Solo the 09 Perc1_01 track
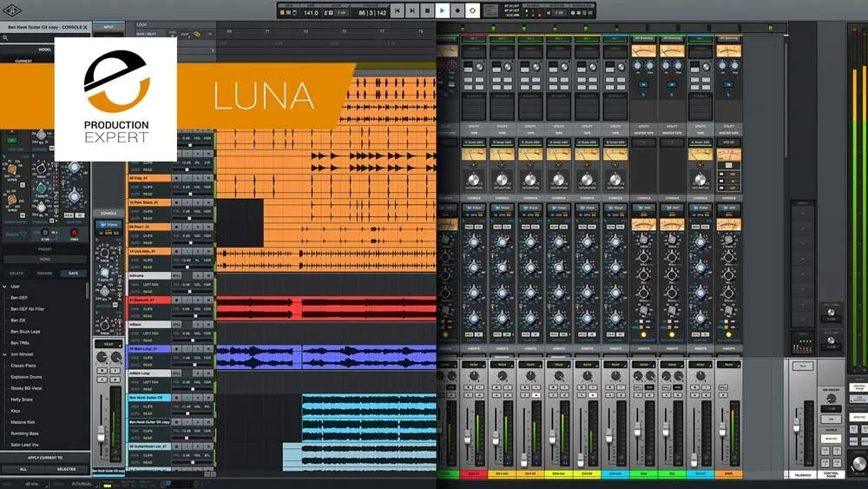This screenshot has width=868, height=489. click(198, 227)
